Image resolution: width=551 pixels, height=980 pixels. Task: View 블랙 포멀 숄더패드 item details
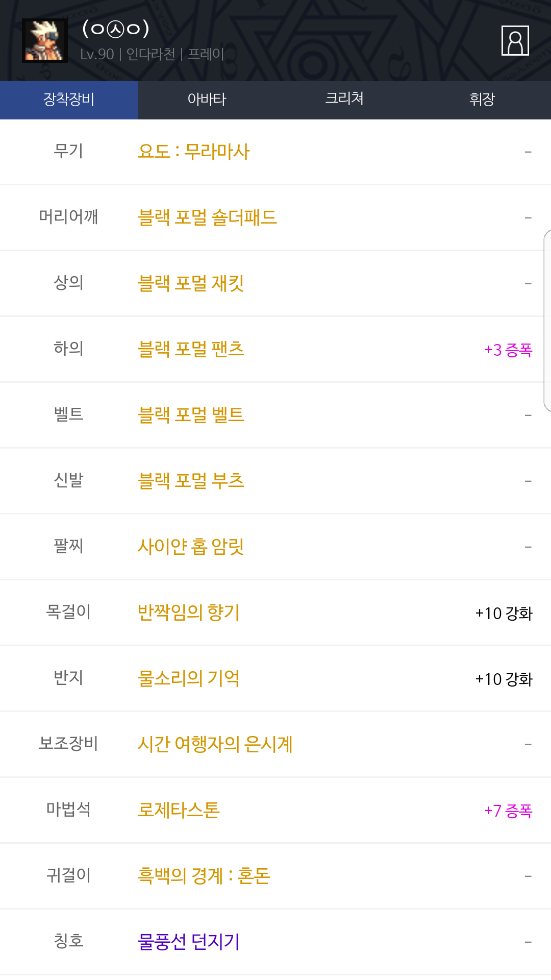(x=207, y=217)
